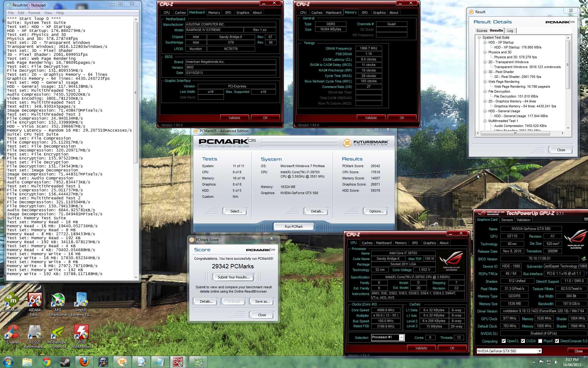This screenshot has height=368, width=588.
Task: Click the soldier game icon on taskbar
Action: 103,362
